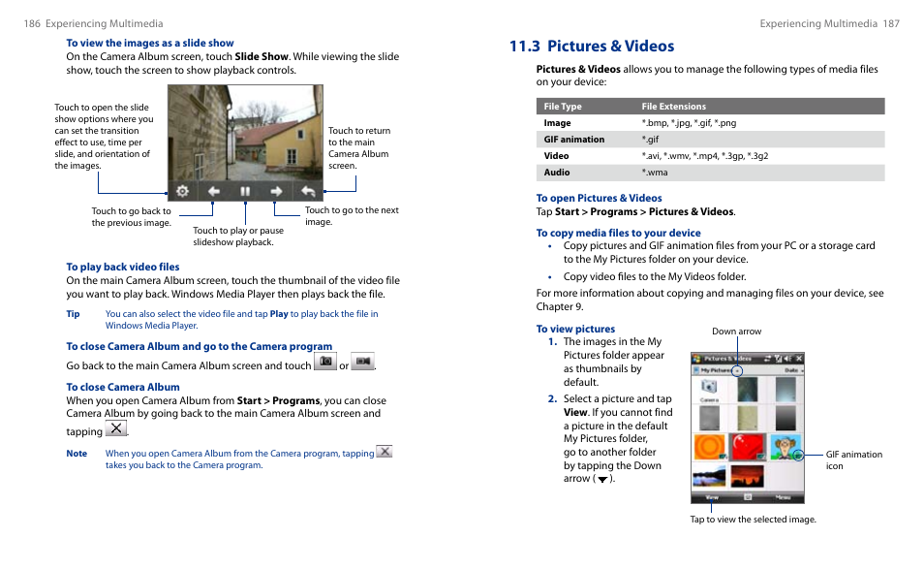Click the '11.3 Pictures & Videos' heading

(592, 46)
